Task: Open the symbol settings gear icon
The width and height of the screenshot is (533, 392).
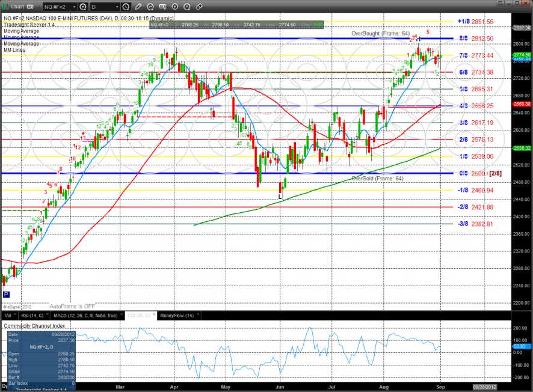Action: (x=83, y=7)
